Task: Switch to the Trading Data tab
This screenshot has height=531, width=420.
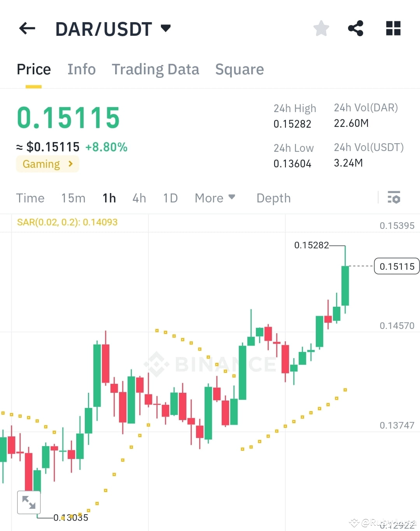Action: pos(156,69)
